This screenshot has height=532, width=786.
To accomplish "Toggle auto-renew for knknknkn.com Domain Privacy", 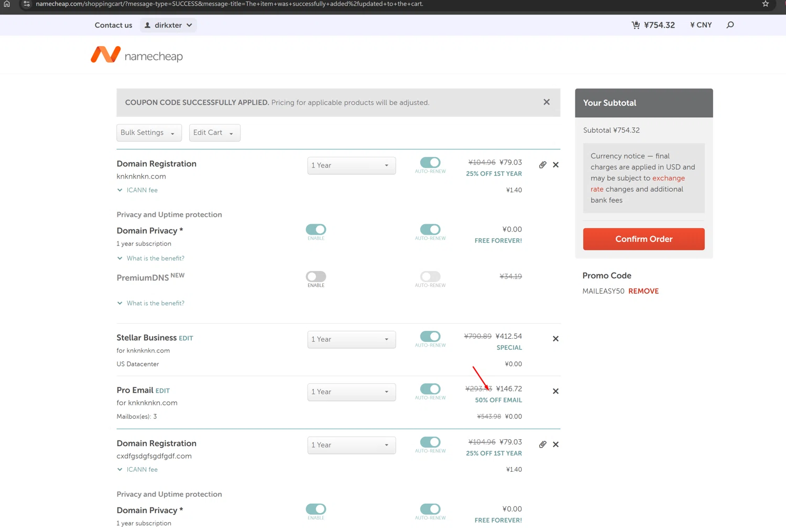I will (x=430, y=229).
